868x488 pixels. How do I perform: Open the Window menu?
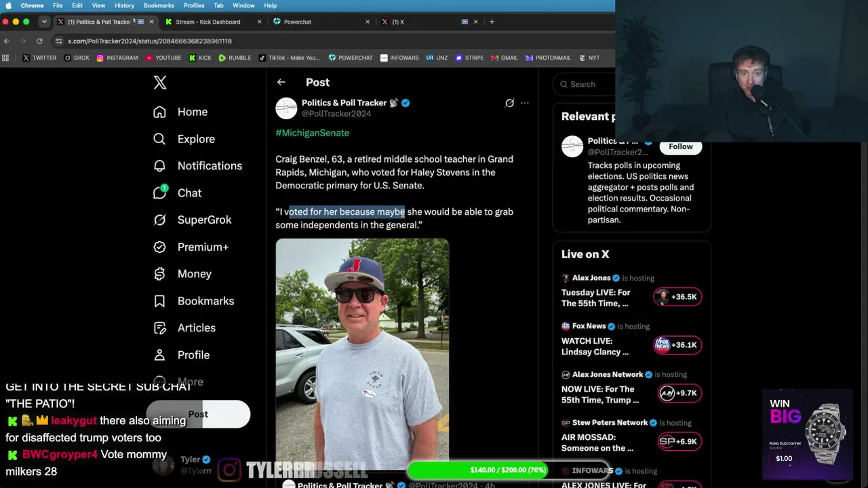click(x=243, y=5)
